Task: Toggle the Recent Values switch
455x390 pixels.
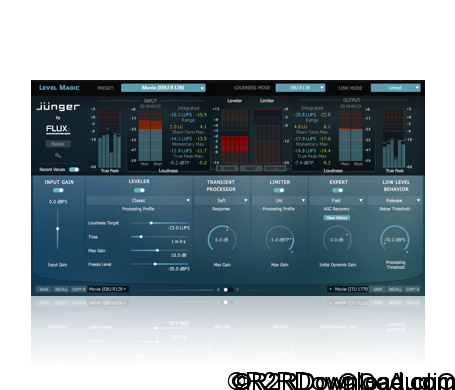Action: click(x=74, y=169)
